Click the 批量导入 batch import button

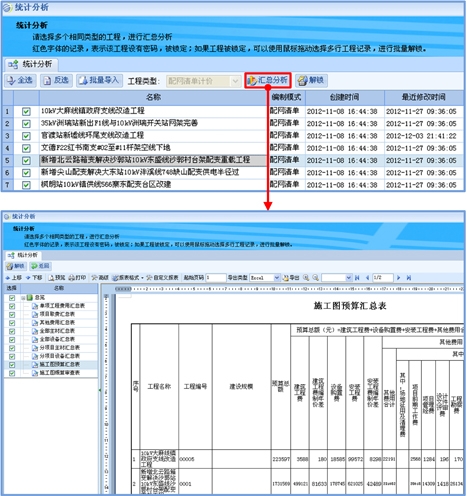click(x=99, y=80)
